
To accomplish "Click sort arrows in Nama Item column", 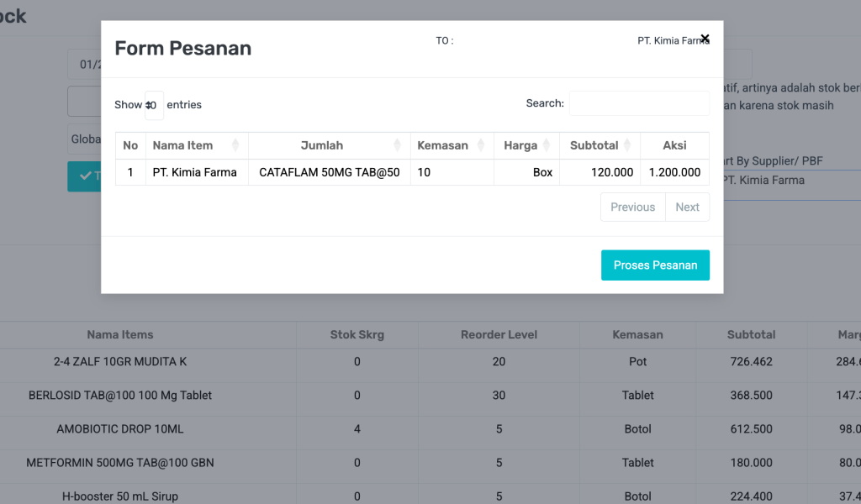I will coord(235,145).
